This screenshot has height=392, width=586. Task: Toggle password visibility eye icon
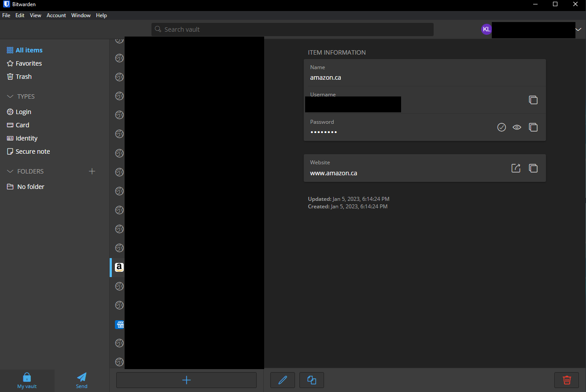517,127
